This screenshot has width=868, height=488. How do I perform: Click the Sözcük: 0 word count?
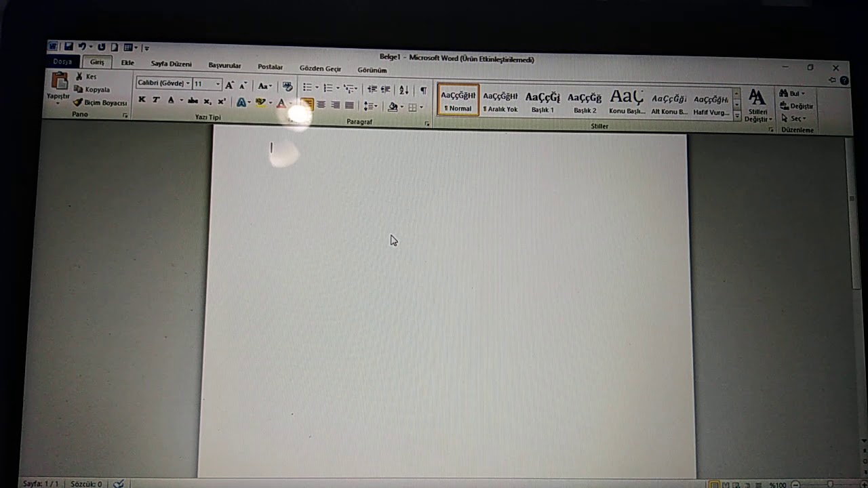[x=86, y=484]
